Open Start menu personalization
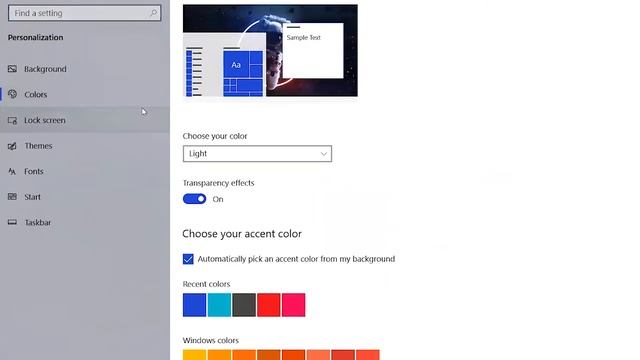Image resolution: width=640 pixels, height=360 pixels. 84,197
